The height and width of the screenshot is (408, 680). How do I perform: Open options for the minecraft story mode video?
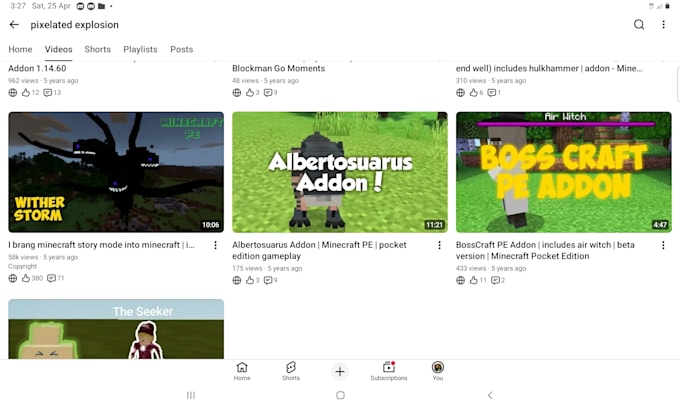tap(216, 245)
